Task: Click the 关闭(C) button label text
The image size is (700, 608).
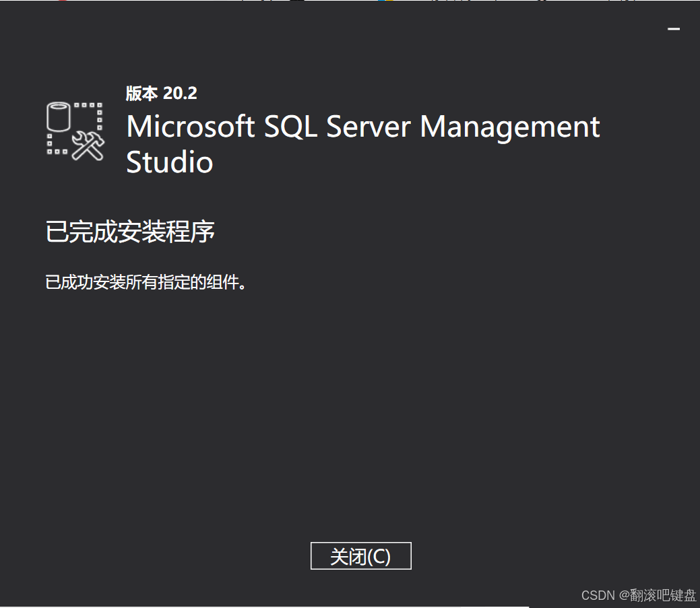Action: coord(360,555)
